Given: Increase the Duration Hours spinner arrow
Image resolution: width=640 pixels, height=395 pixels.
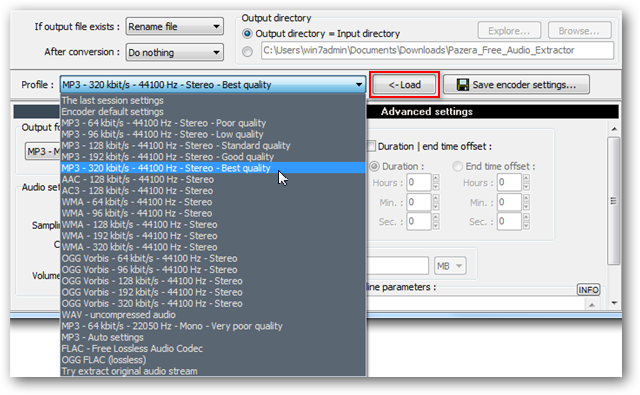Looking at the screenshot, I should [436, 178].
